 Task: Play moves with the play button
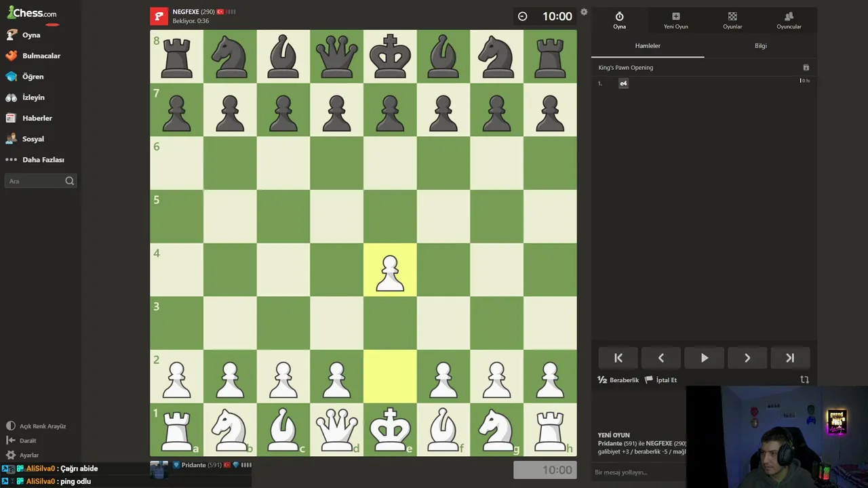704,358
